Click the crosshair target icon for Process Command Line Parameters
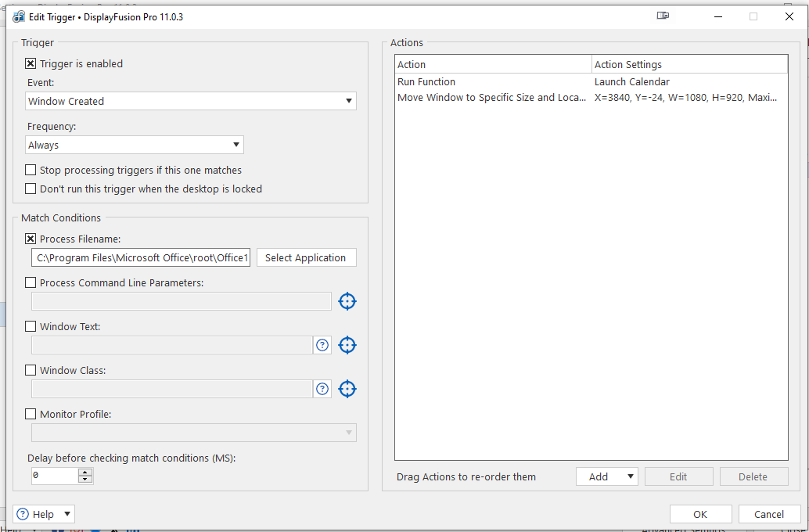Screen dimensions: 809x532 coord(347,301)
